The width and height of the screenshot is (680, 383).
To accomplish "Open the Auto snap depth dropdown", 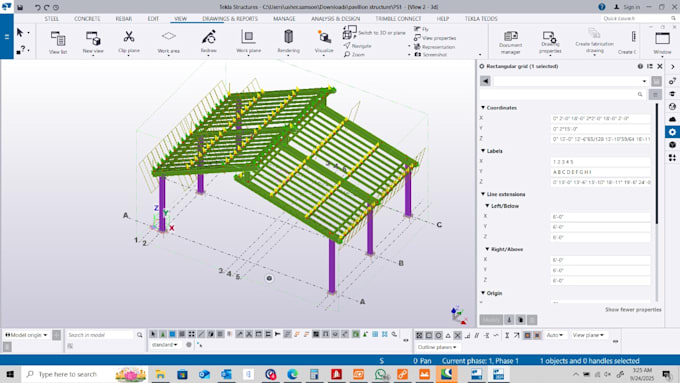I will tap(555, 335).
